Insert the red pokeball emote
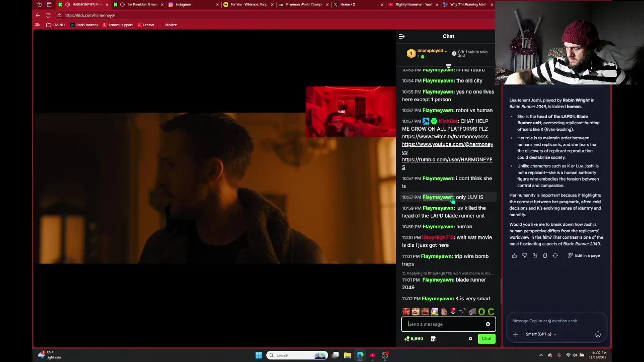Screen dimensions: 644x362 point(453,311)
